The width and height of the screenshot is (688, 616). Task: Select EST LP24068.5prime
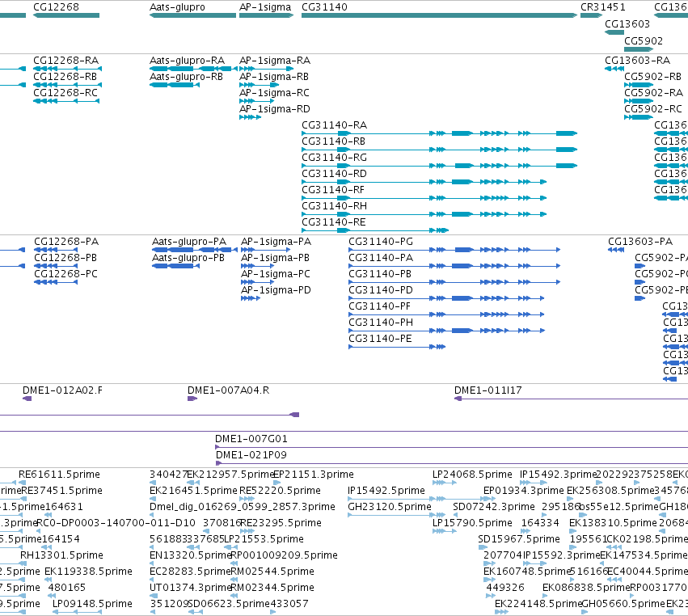coord(473,475)
